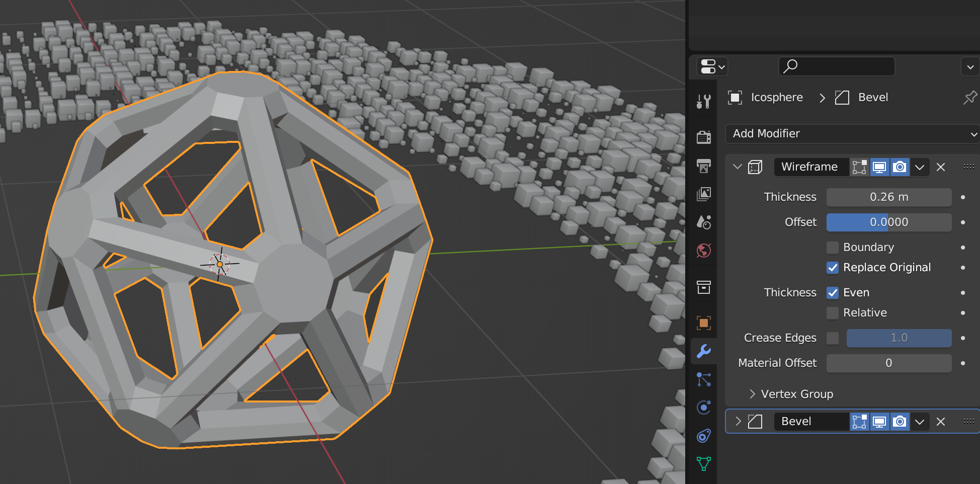Enable the Crease Edges checkbox

tap(833, 338)
